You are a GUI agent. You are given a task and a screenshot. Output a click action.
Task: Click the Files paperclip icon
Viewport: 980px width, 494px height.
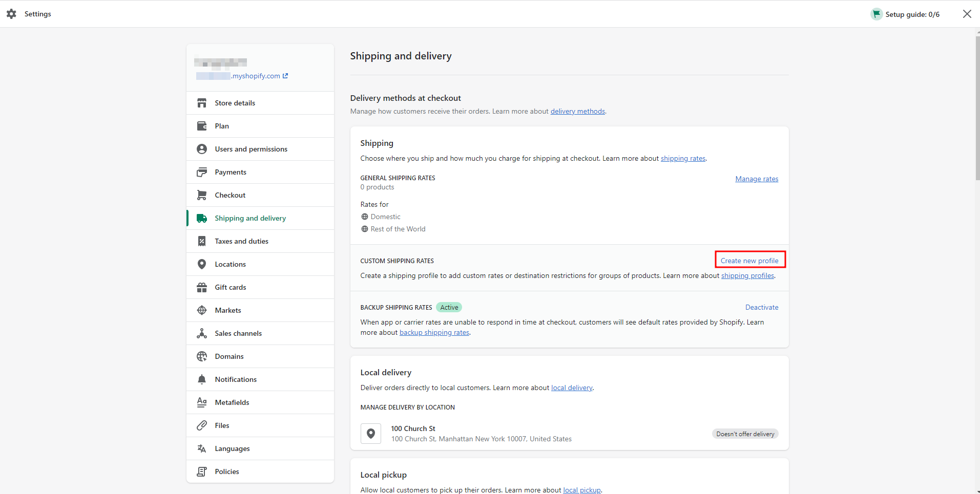202,425
